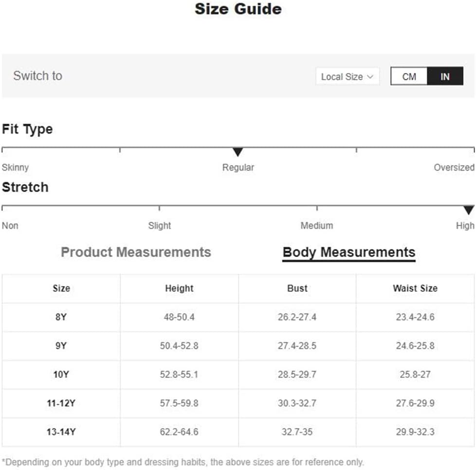Screen dimensions: 476x470
Task: Select the 8Y size row label
Action: [x=61, y=317]
